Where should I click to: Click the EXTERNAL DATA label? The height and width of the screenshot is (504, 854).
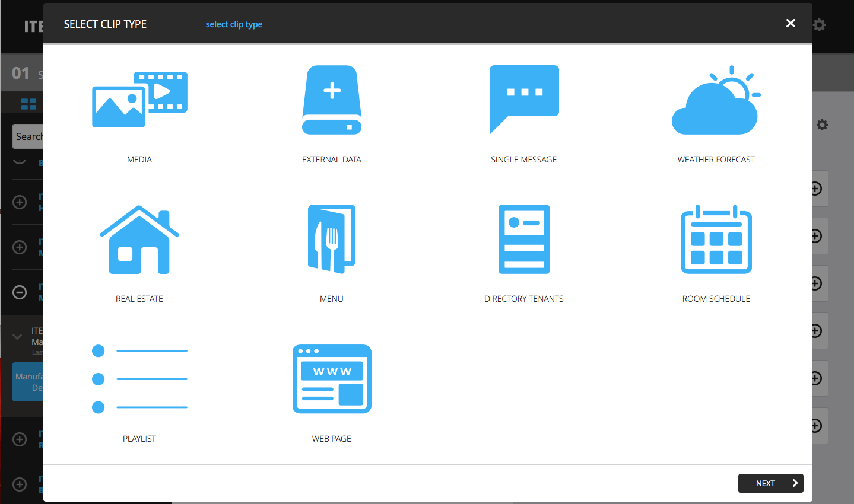pos(332,160)
